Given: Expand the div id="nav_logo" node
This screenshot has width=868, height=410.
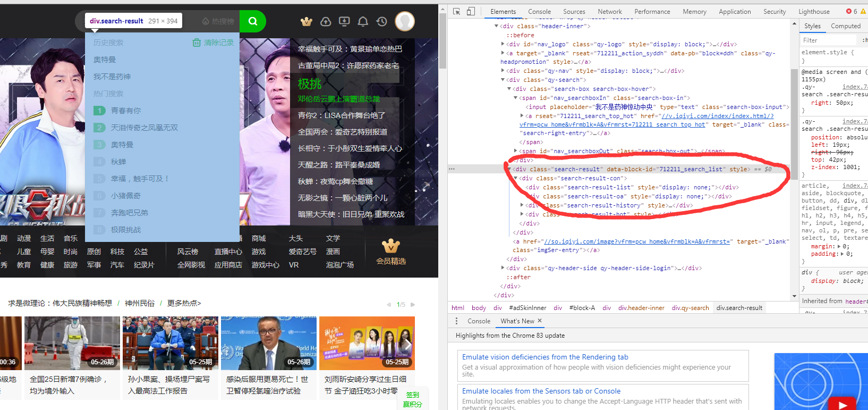Looking at the screenshot, I should point(503,44).
